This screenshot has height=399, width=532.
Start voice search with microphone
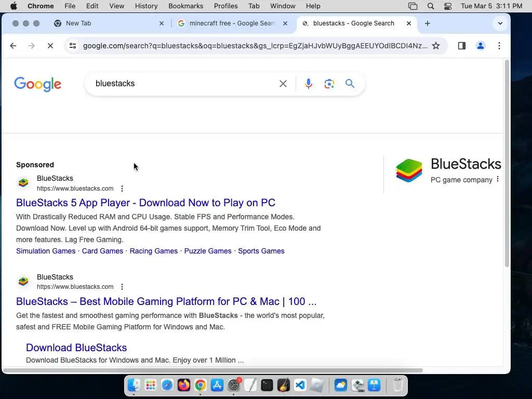click(x=309, y=84)
